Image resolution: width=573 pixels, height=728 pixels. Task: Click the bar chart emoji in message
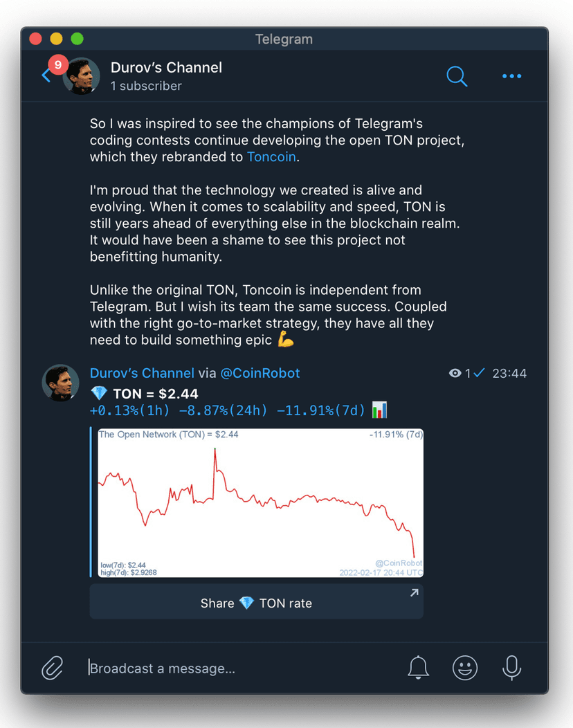pos(379,410)
